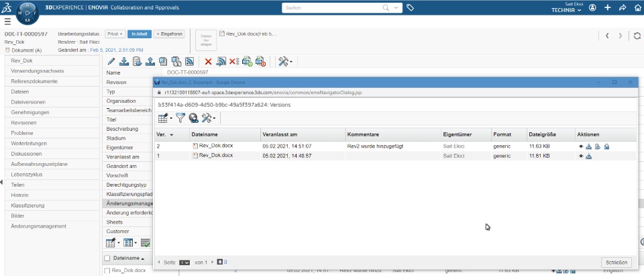The height and width of the screenshot is (276, 644).
Task: Click the checkout icon for version 2
Action: [598, 146]
